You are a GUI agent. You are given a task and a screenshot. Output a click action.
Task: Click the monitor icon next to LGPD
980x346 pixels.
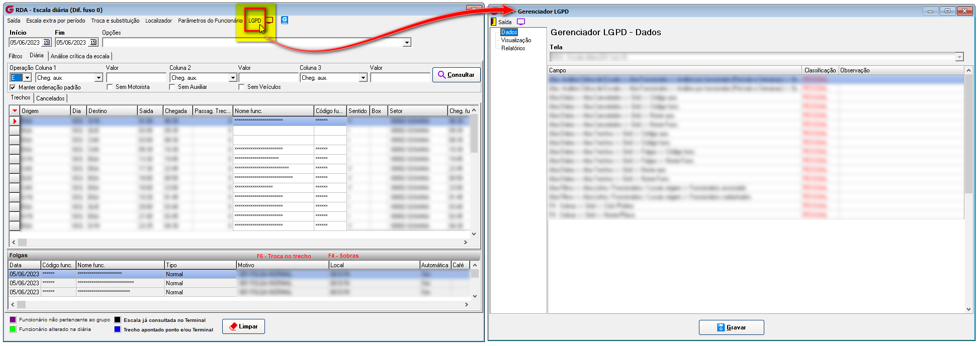click(270, 21)
